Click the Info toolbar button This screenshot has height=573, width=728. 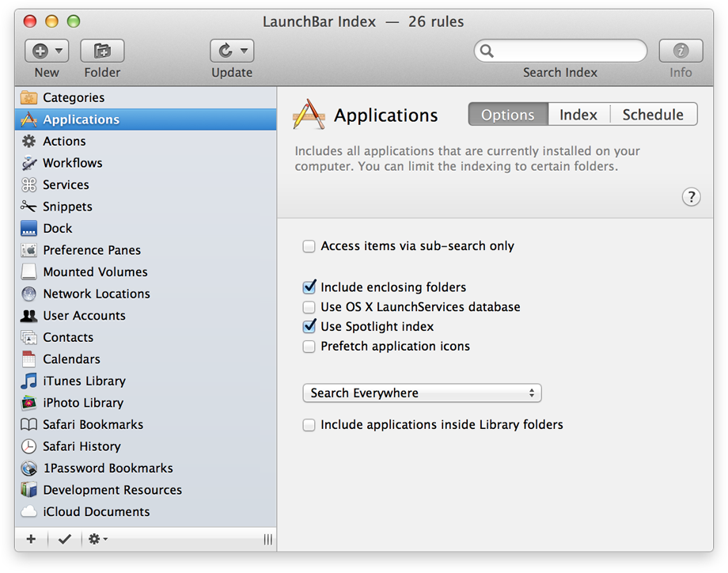[681, 51]
